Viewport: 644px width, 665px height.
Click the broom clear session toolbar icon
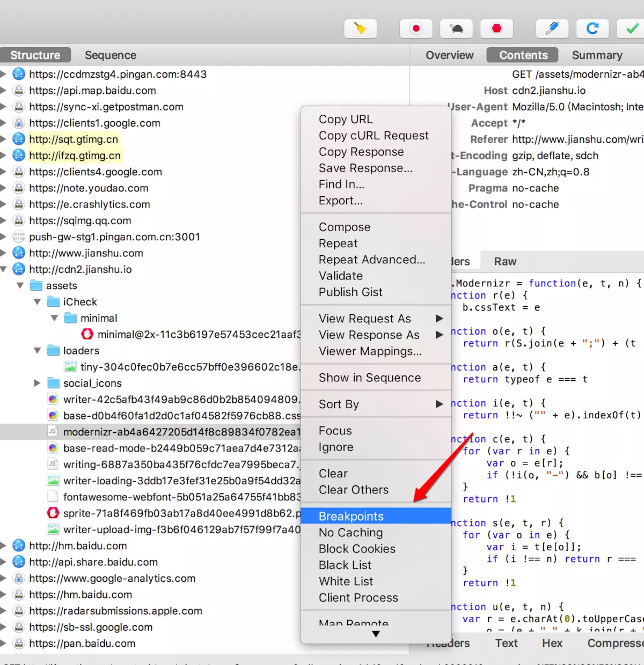360,28
